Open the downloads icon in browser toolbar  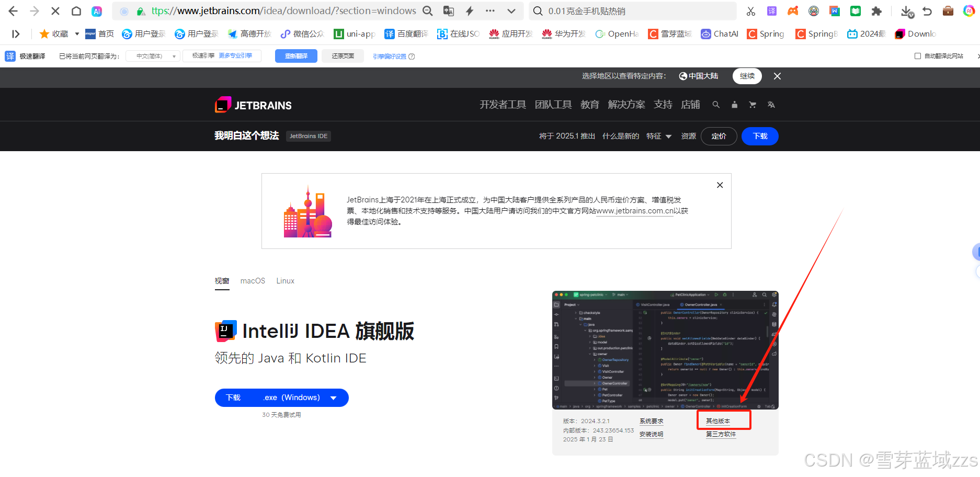click(907, 11)
